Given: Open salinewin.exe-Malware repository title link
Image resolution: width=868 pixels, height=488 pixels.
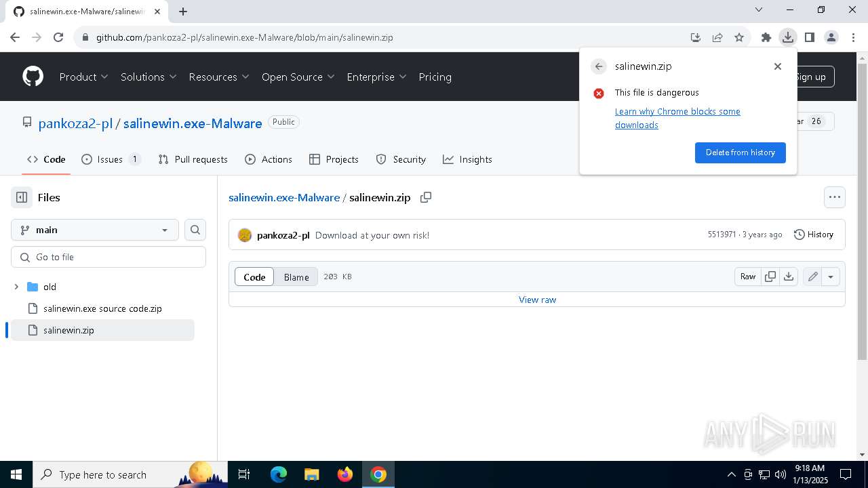Looking at the screenshot, I should coord(193,123).
